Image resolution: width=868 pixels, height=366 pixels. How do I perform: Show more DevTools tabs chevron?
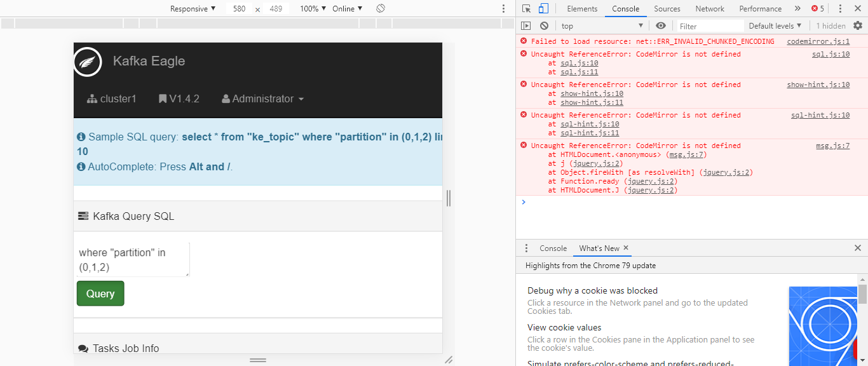coord(797,9)
